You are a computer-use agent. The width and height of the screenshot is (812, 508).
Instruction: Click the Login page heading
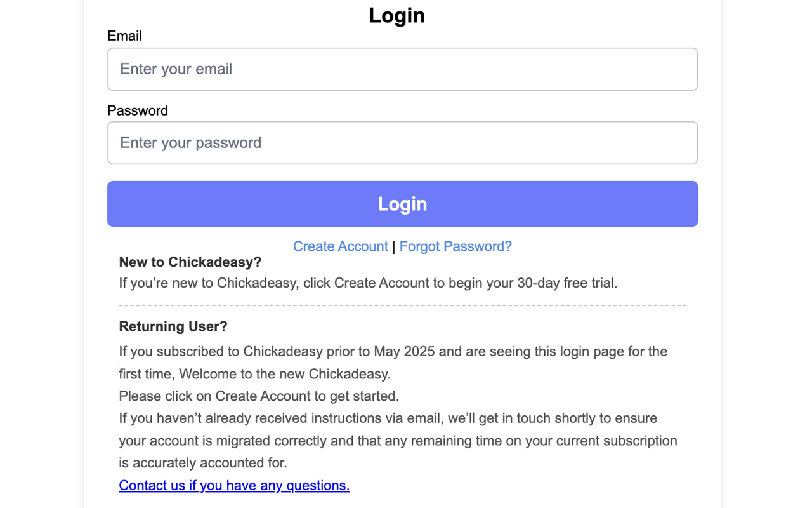tap(396, 15)
